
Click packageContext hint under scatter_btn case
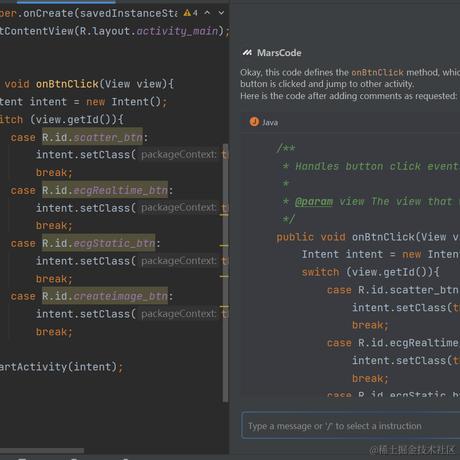(179, 155)
